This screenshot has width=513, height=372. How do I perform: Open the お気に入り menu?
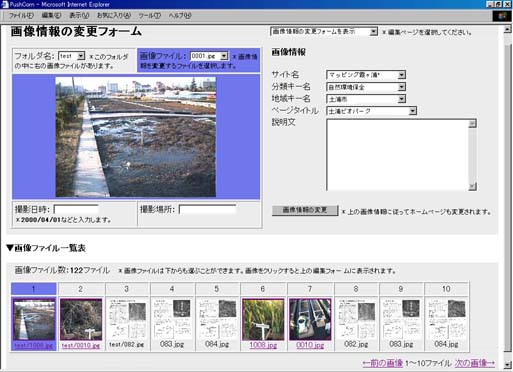point(114,16)
